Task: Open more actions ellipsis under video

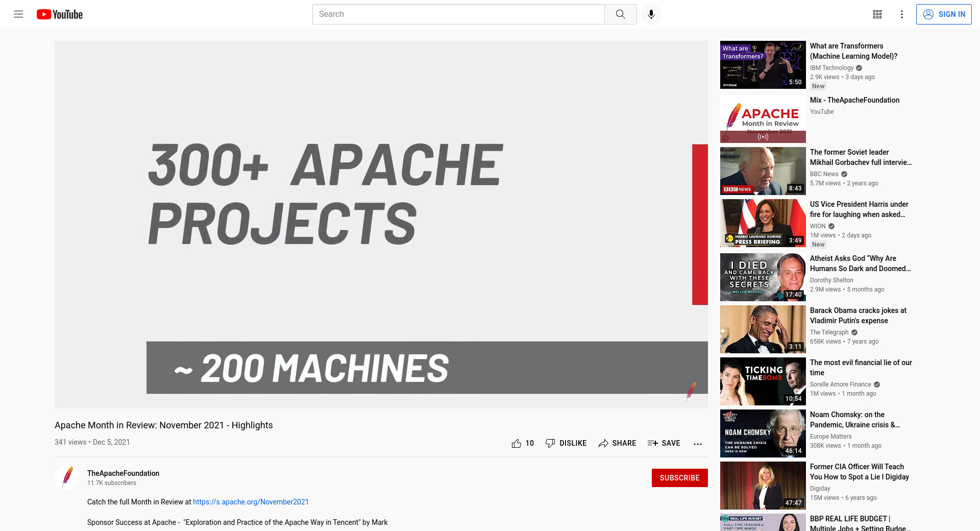Action: pyautogui.click(x=698, y=444)
